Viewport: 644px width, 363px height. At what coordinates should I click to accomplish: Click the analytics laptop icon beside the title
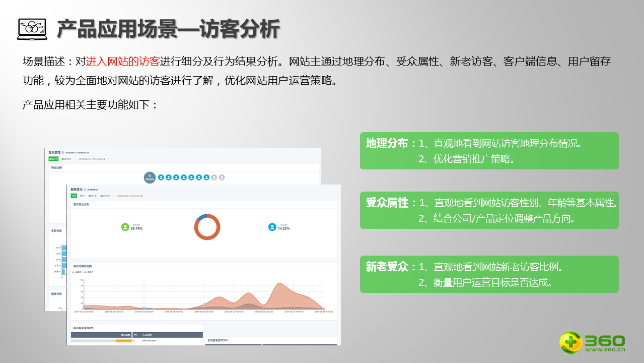31,29
